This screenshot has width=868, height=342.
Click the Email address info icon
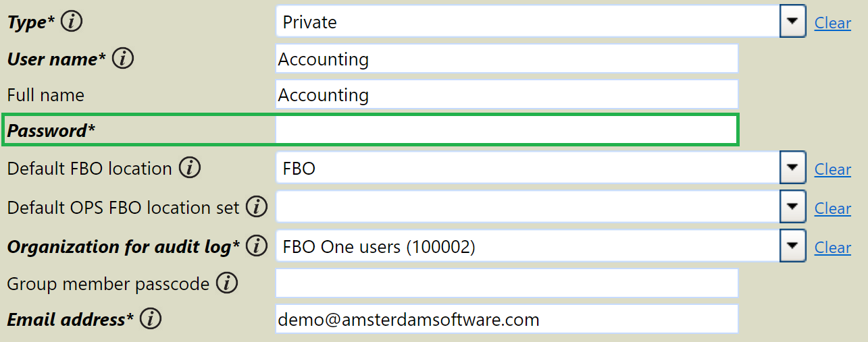tap(150, 319)
